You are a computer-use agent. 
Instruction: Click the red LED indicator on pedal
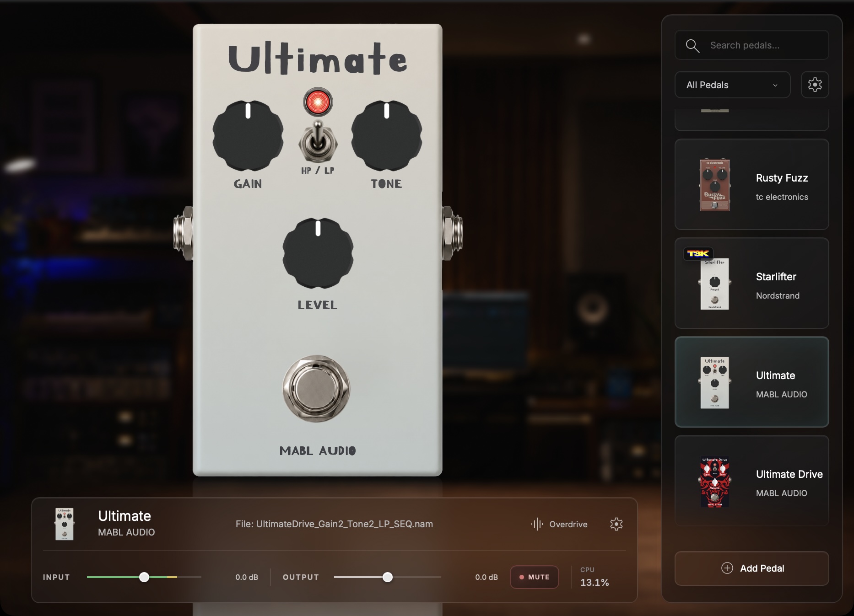click(x=318, y=102)
